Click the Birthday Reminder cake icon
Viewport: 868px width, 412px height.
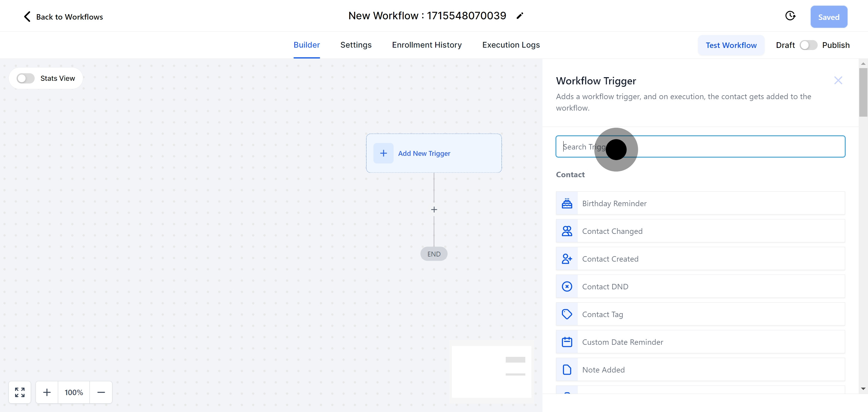coord(567,203)
